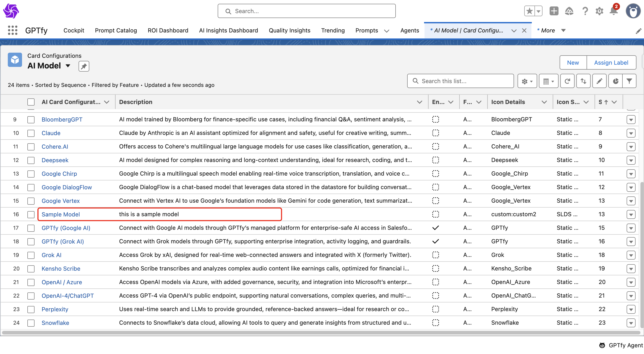
Task: Open the Deepseek record link
Action: 55,160
